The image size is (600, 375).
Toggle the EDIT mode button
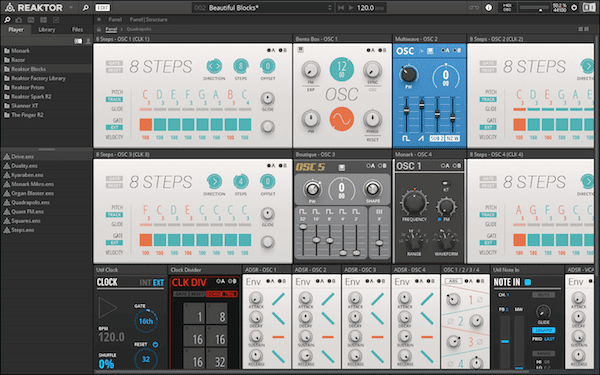click(x=102, y=8)
